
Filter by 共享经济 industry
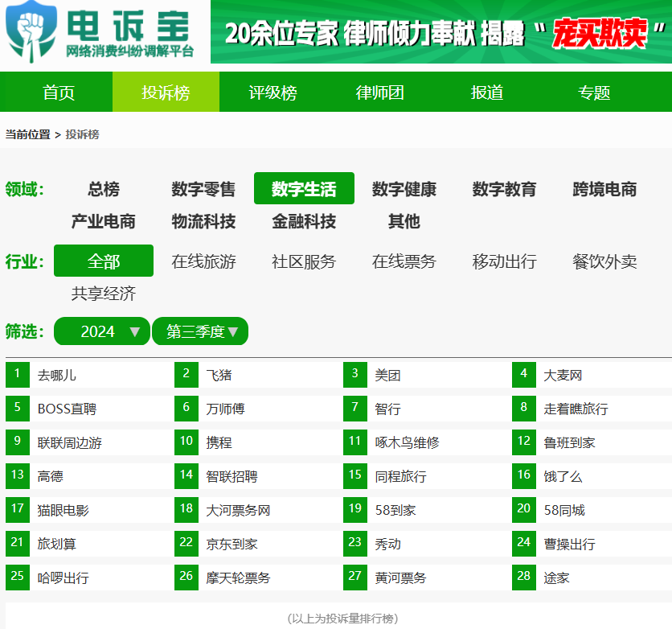103,294
